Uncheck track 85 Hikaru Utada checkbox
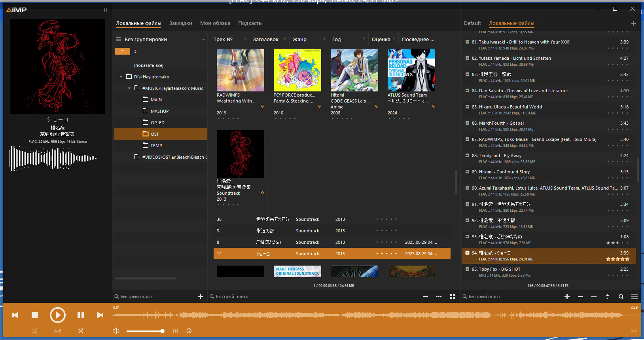 coord(468,106)
